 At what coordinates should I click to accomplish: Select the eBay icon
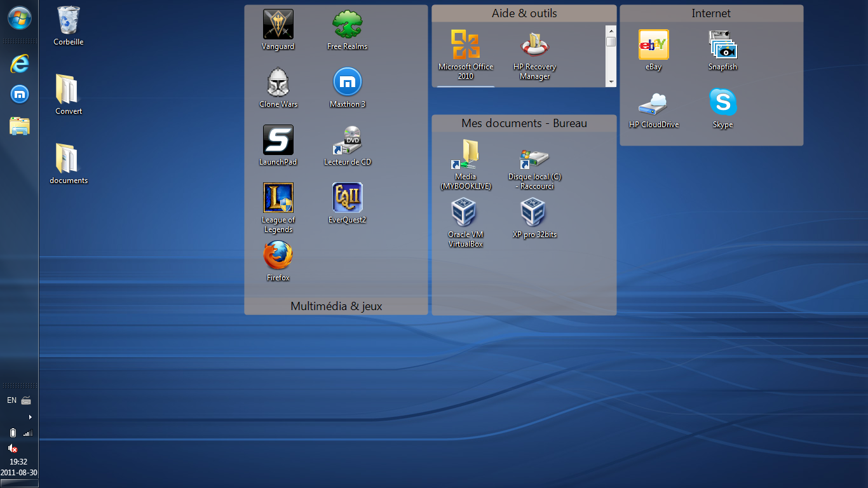[x=653, y=50]
